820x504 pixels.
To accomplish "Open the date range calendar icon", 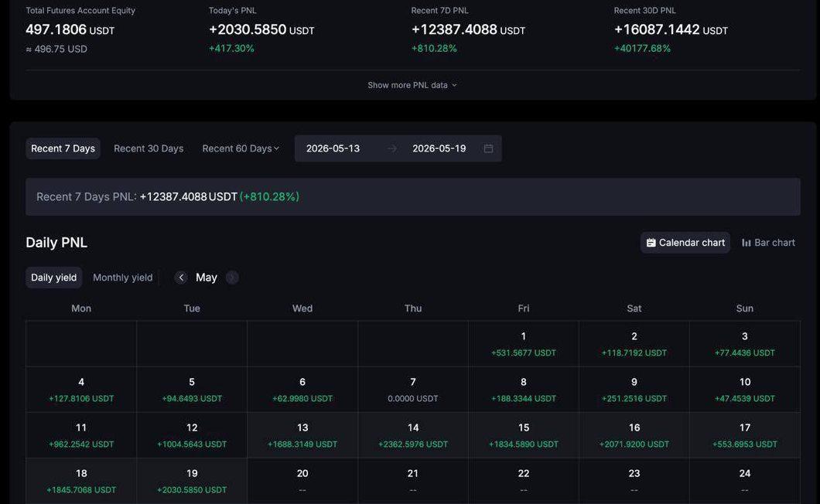I will [x=488, y=148].
